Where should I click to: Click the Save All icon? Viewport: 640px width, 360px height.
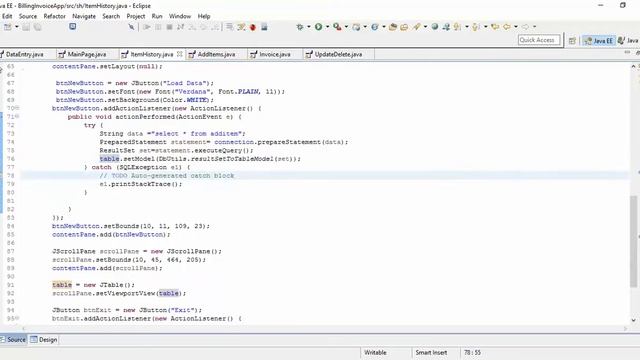tap(38, 27)
